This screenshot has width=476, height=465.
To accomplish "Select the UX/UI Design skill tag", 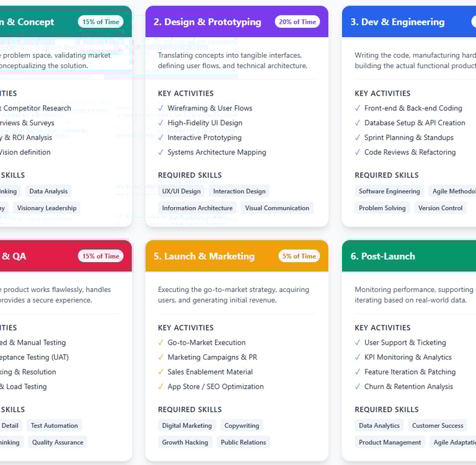I will [x=182, y=192].
